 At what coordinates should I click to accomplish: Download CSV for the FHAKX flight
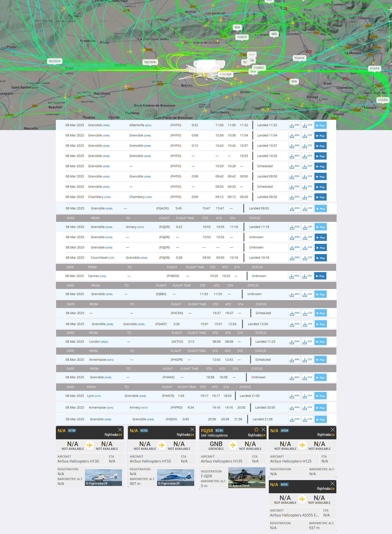[307, 378]
